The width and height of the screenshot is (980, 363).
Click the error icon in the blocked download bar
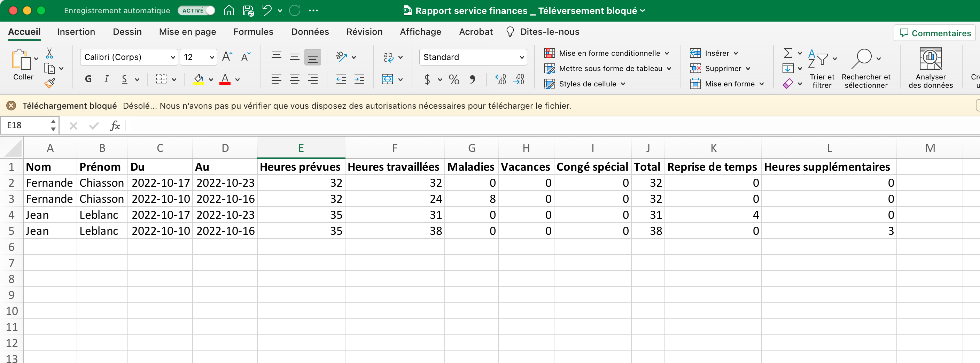[x=11, y=106]
